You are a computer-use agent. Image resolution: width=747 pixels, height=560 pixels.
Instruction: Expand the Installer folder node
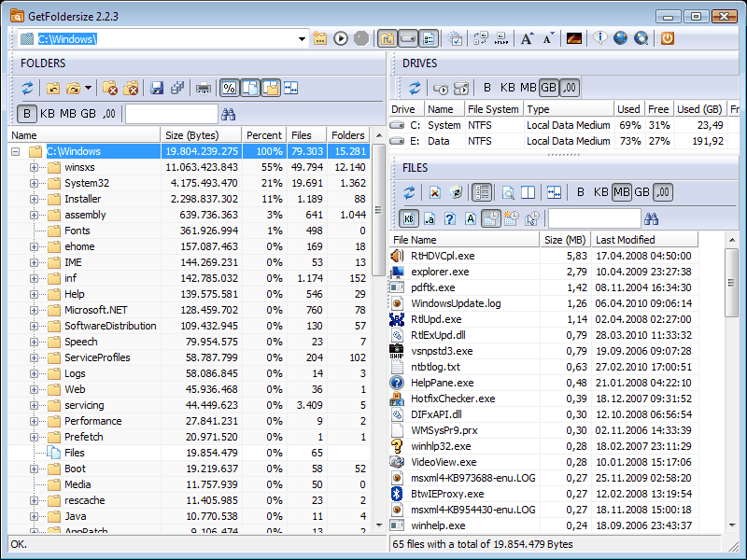34,199
